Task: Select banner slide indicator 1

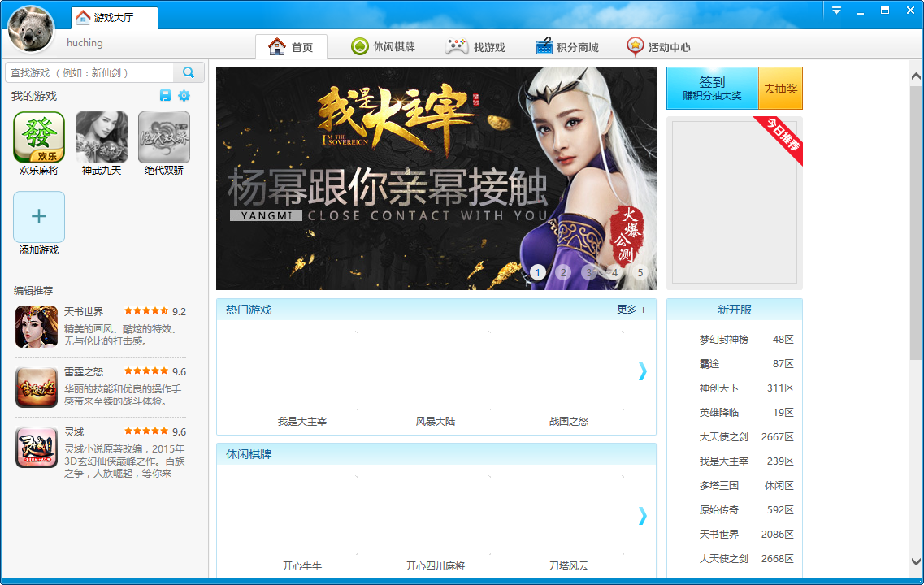Action: tap(537, 272)
